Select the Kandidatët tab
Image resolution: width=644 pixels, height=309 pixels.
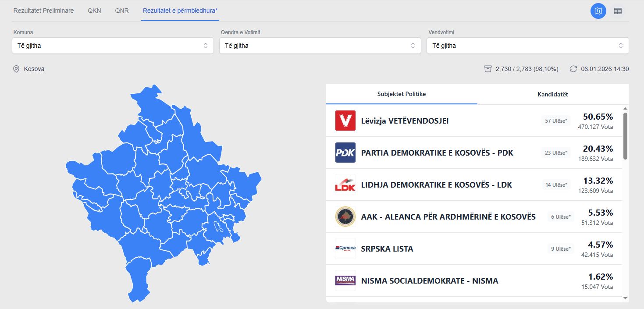[552, 94]
